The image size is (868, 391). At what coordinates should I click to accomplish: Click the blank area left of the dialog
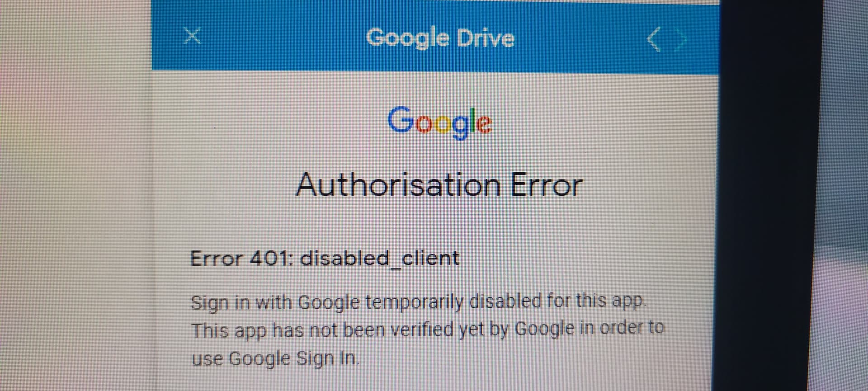(x=76, y=195)
